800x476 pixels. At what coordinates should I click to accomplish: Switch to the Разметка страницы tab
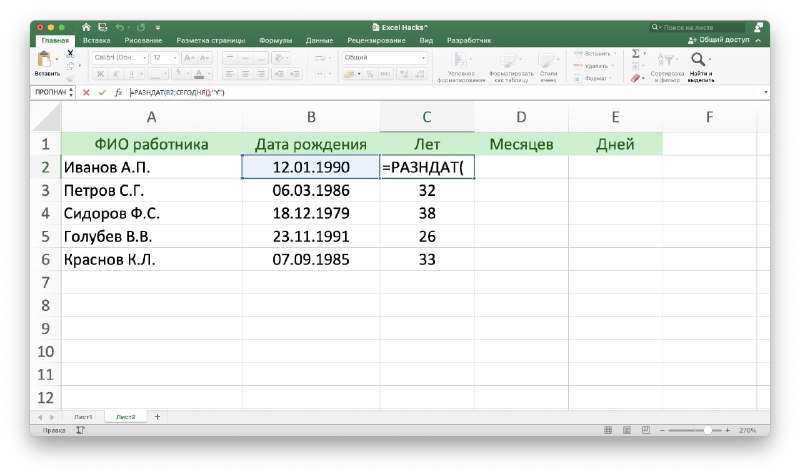click(x=211, y=40)
